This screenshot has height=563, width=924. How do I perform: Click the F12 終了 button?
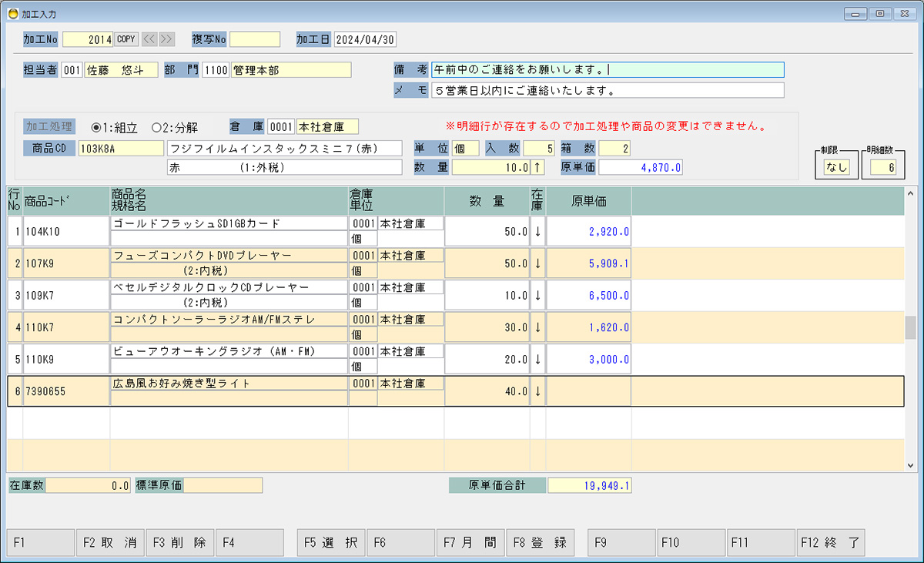[832, 542]
